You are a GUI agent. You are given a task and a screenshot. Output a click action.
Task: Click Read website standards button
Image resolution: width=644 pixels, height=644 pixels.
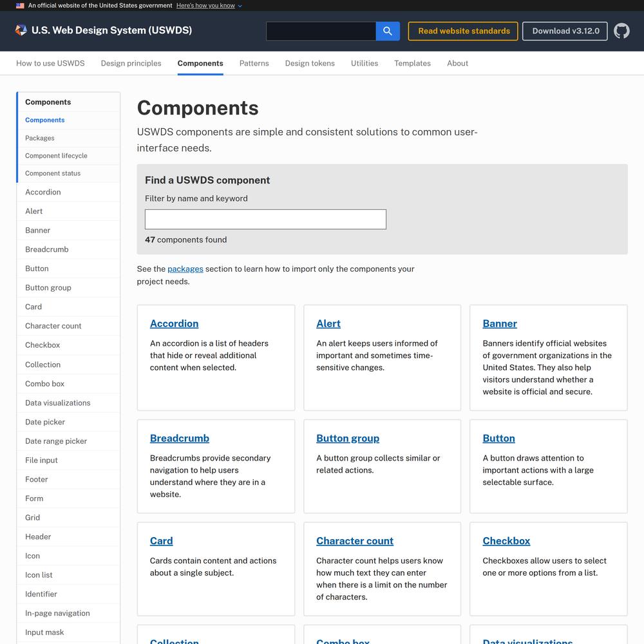463,31
